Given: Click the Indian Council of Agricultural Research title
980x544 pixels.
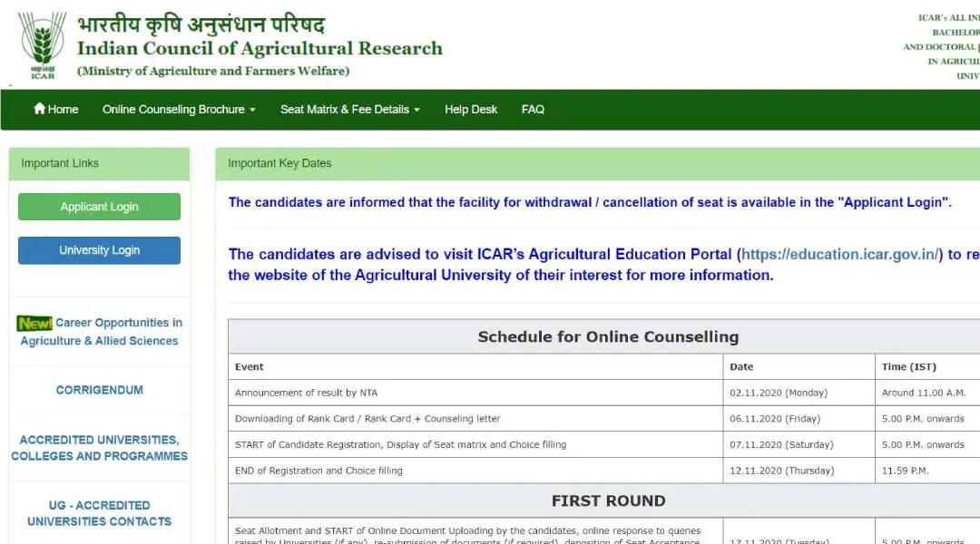Looking at the screenshot, I should (x=259, y=48).
